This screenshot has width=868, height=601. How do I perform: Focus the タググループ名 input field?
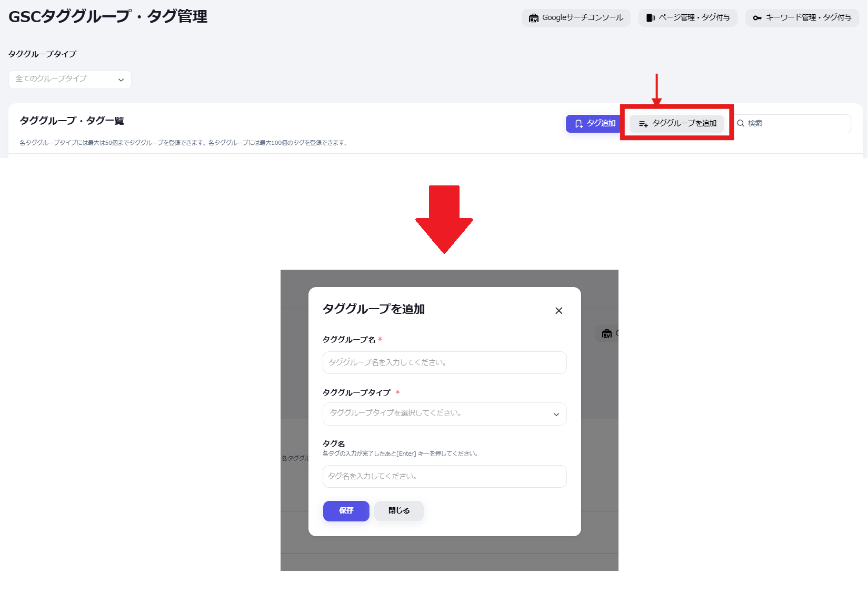click(444, 362)
